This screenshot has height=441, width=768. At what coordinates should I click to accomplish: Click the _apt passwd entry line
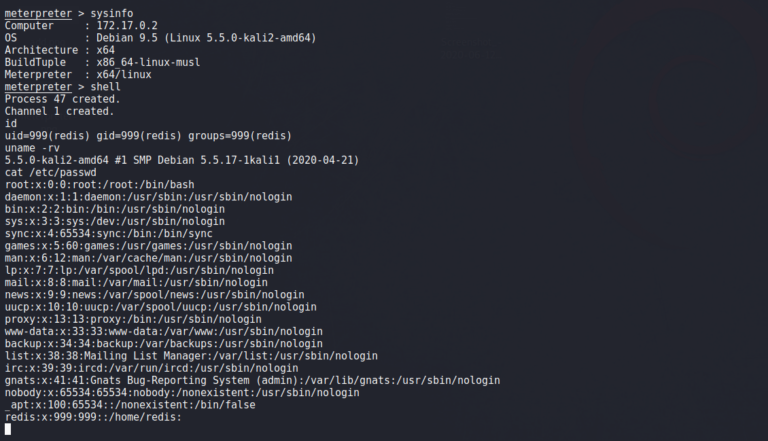click(130, 404)
